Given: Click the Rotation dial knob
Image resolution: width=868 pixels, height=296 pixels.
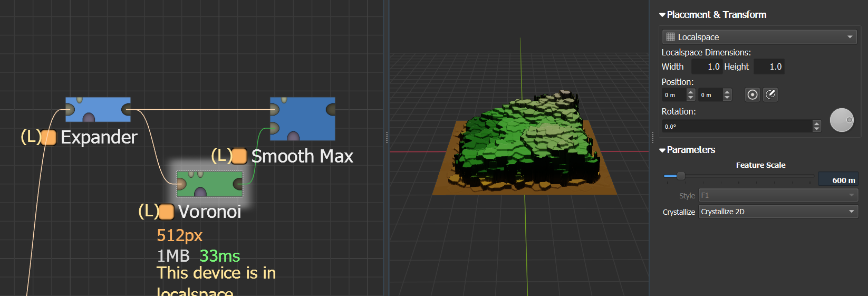Looking at the screenshot, I should tap(842, 120).
